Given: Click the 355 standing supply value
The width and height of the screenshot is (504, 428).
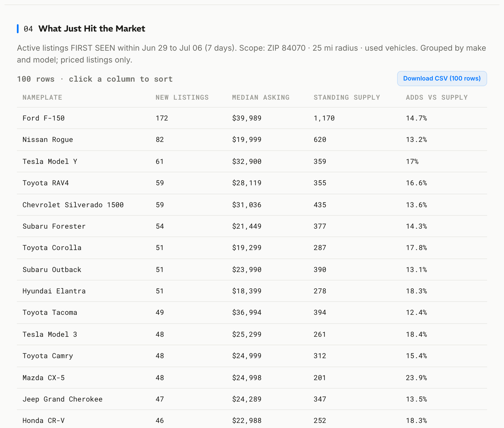Looking at the screenshot, I should click(320, 183).
